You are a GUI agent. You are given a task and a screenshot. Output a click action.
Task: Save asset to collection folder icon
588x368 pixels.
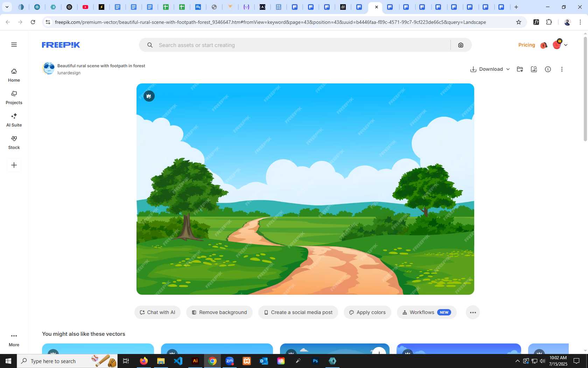(520, 69)
